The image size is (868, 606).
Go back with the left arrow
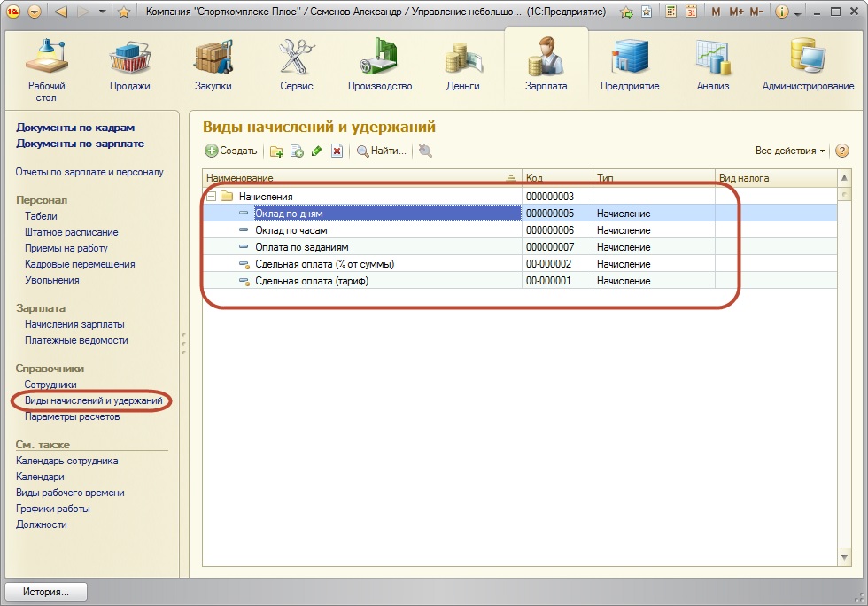pos(61,12)
